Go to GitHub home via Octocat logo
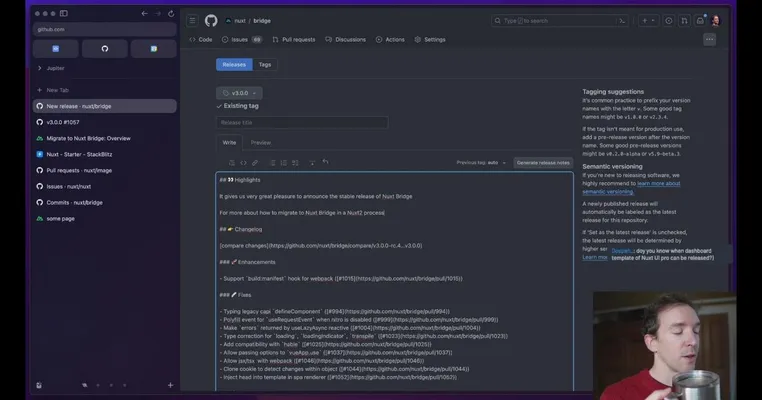Viewport: 762px width, 400px height. 211,20
